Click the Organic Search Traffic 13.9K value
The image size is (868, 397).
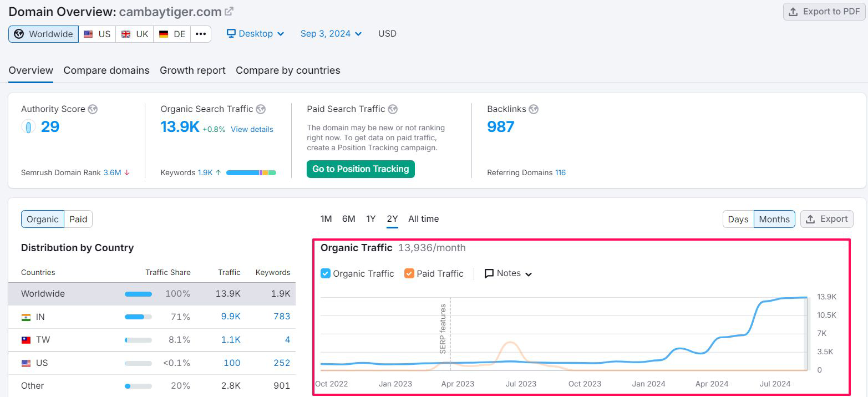click(180, 127)
